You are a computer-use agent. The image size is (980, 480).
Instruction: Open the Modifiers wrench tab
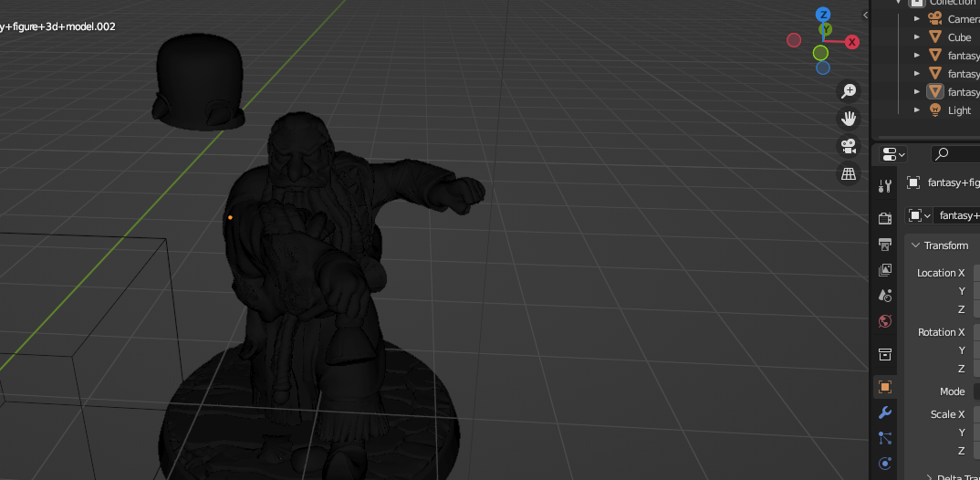[884, 412]
